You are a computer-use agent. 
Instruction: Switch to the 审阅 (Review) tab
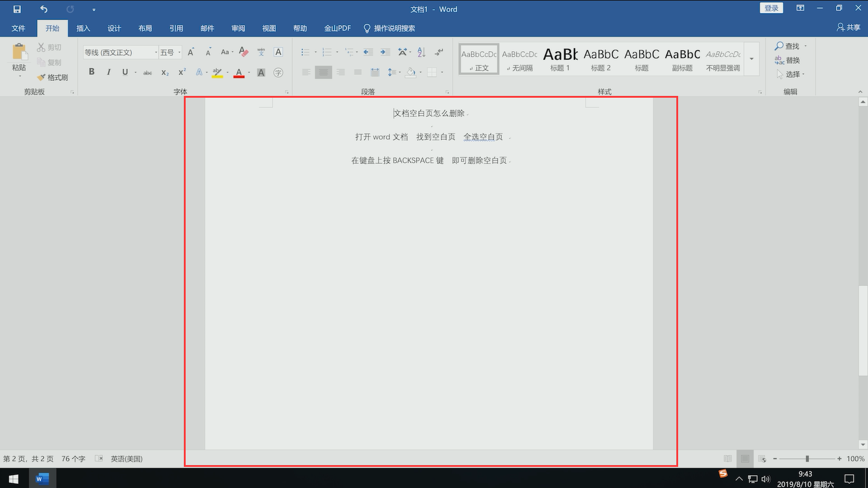238,28
